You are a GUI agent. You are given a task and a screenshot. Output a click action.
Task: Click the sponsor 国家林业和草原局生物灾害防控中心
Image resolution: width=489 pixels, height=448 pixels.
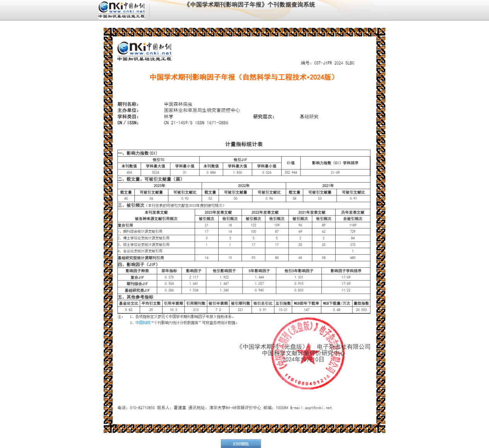coord(202,110)
